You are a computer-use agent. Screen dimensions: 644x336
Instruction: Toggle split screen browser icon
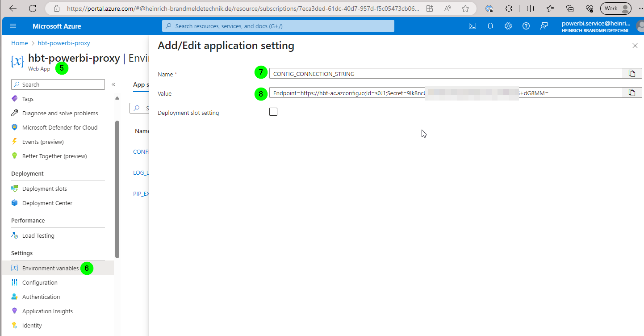[530, 8]
